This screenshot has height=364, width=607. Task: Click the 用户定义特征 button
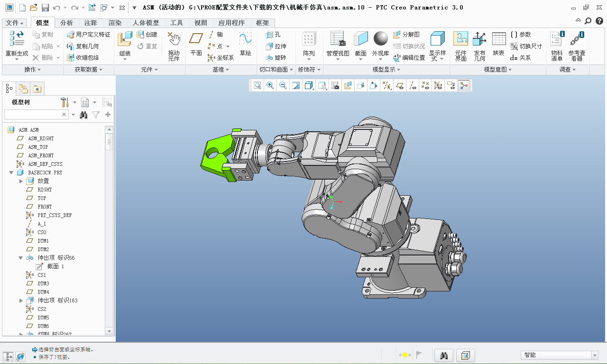pos(89,35)
